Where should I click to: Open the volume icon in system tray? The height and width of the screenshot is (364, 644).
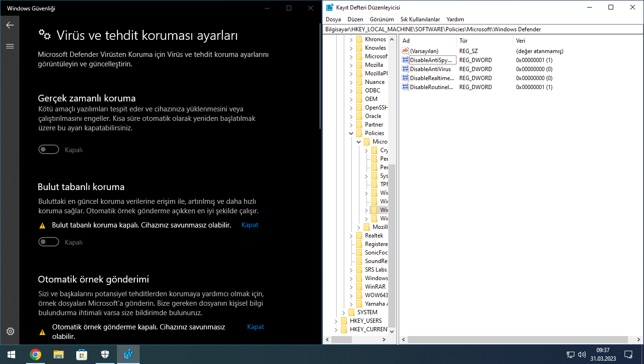click(582, 355)
